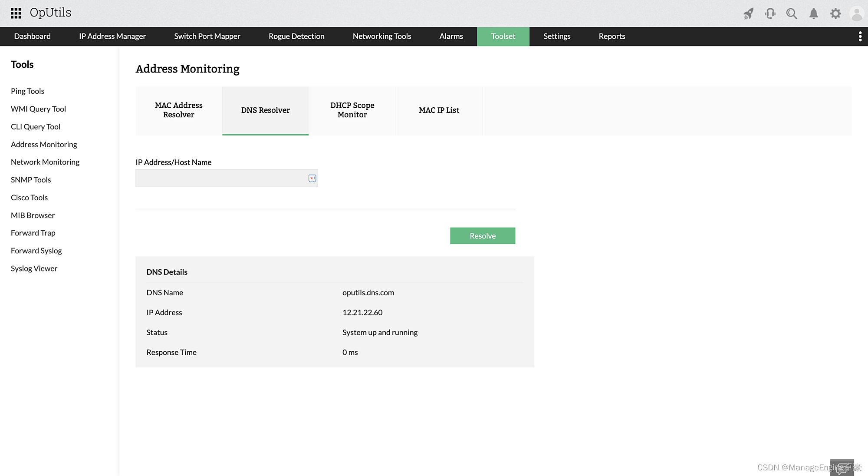Switch to MAC Address Resolver tab
Image resolution: width=868 pixels, height=476 pixels.
pos(179,110)
